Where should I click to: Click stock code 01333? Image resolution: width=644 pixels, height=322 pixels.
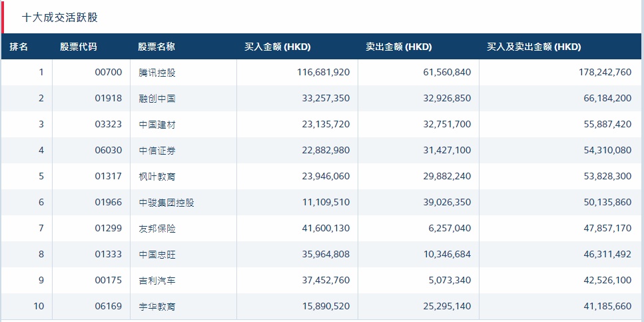click(x=109, y=254)
